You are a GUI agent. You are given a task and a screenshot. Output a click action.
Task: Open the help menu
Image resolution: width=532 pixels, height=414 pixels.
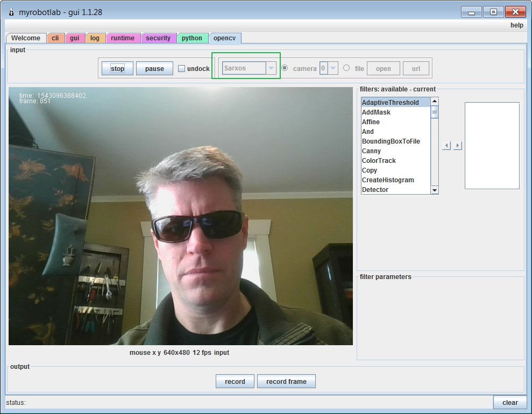coord(516,25)
